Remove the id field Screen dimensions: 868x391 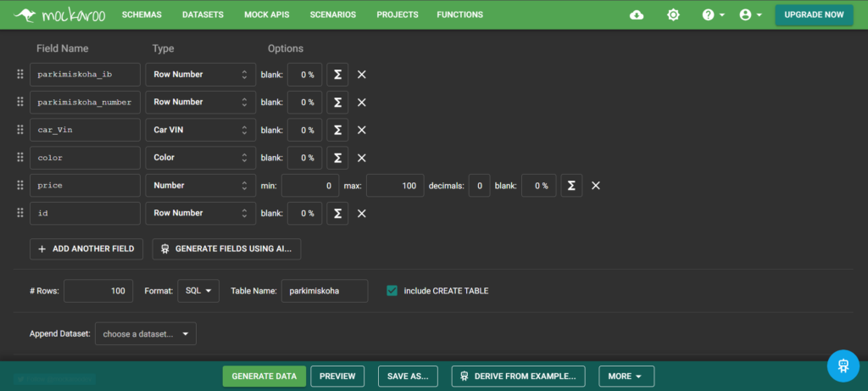(x=361, y=213)
